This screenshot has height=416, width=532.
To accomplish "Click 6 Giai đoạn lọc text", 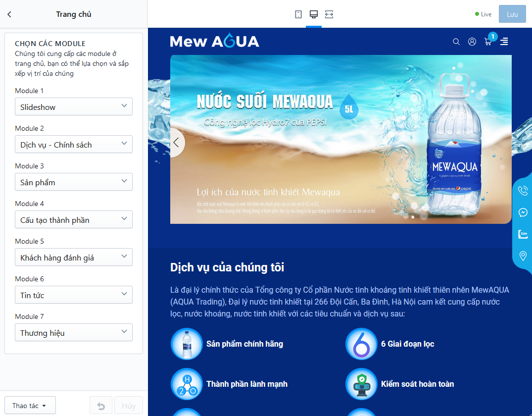I will (407, 344).
